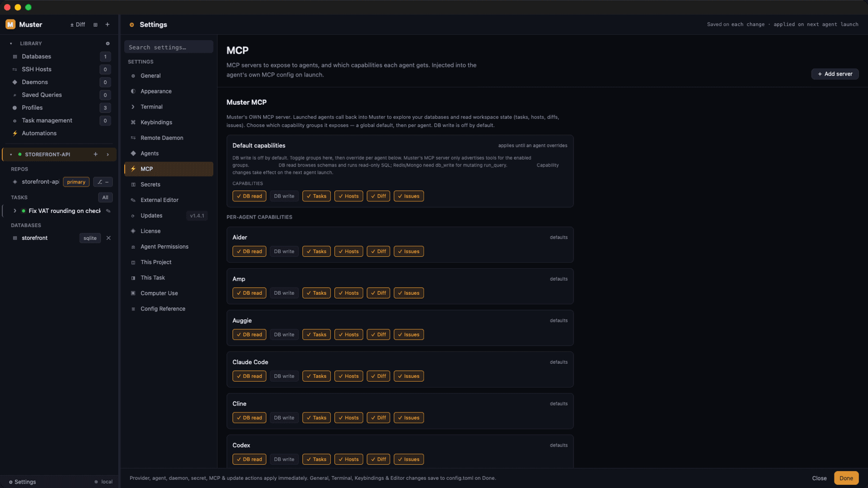Click the General settings icon
Viewport: 868px width, 488px height.
(133, 76)
